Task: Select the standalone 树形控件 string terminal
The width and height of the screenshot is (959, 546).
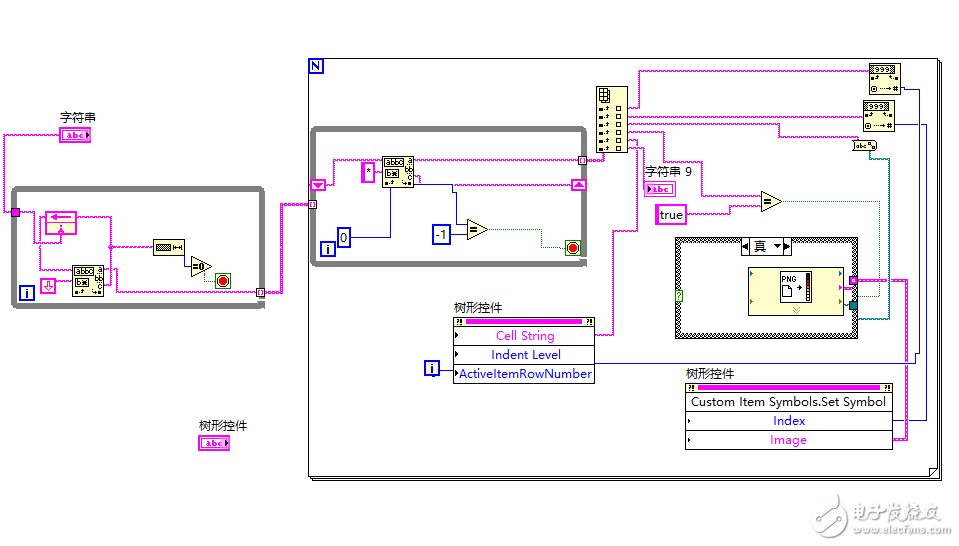Action: [x=214, y=443]
